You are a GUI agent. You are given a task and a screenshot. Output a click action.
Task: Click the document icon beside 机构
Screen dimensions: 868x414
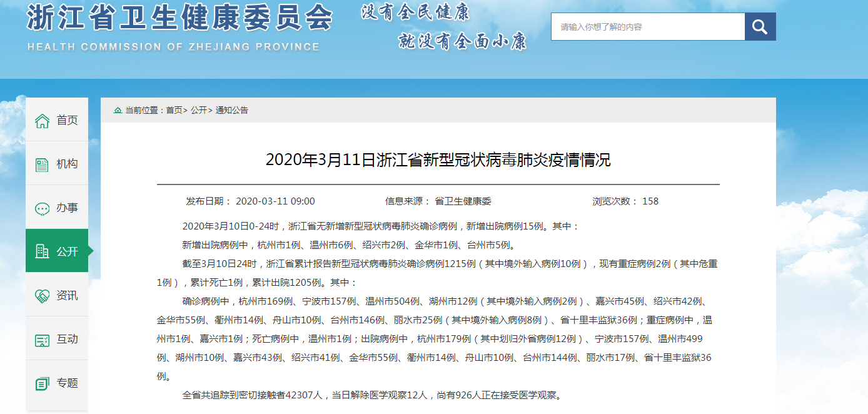coord(42,164)
